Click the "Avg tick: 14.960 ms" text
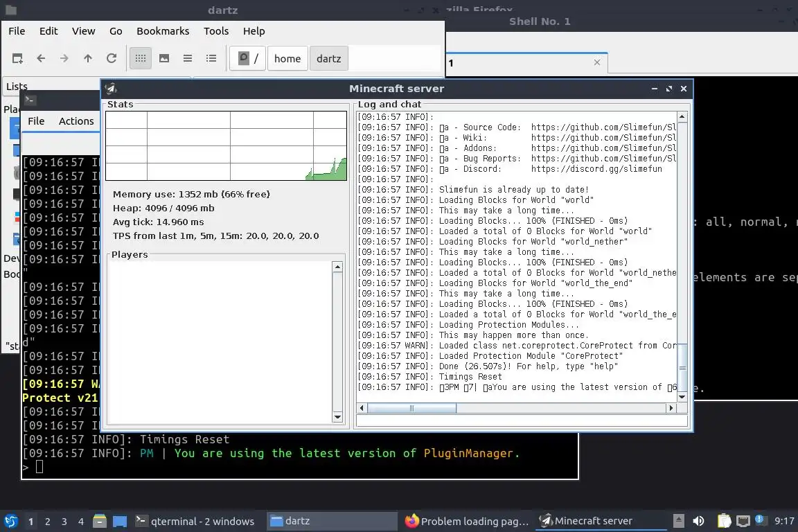The image size is (798, 532). 158,222
